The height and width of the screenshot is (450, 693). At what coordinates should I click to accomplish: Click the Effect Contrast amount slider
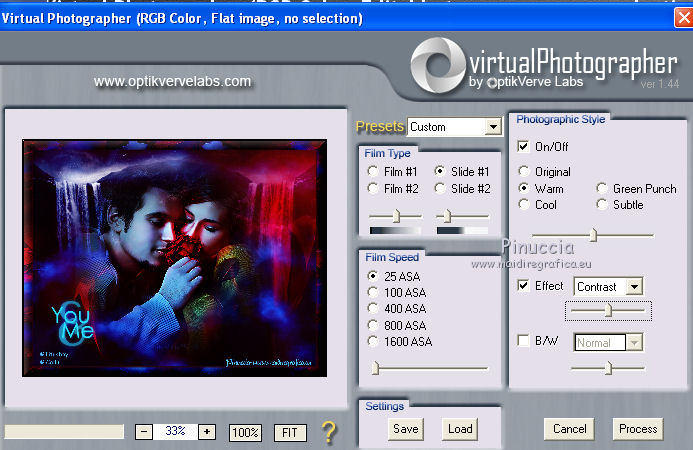tap(608, 311)
